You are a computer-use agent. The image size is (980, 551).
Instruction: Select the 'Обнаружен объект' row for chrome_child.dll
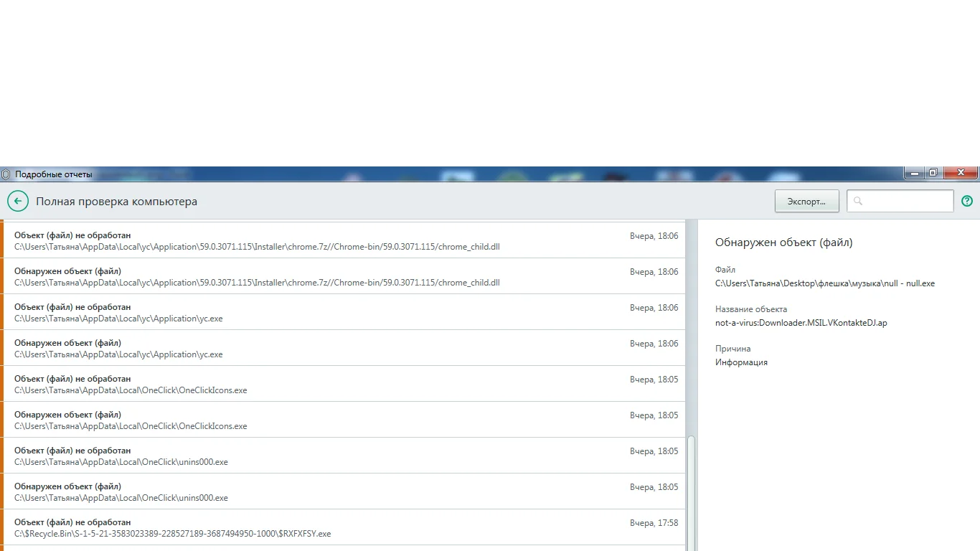pyautogui.click(x=343, y=276)
